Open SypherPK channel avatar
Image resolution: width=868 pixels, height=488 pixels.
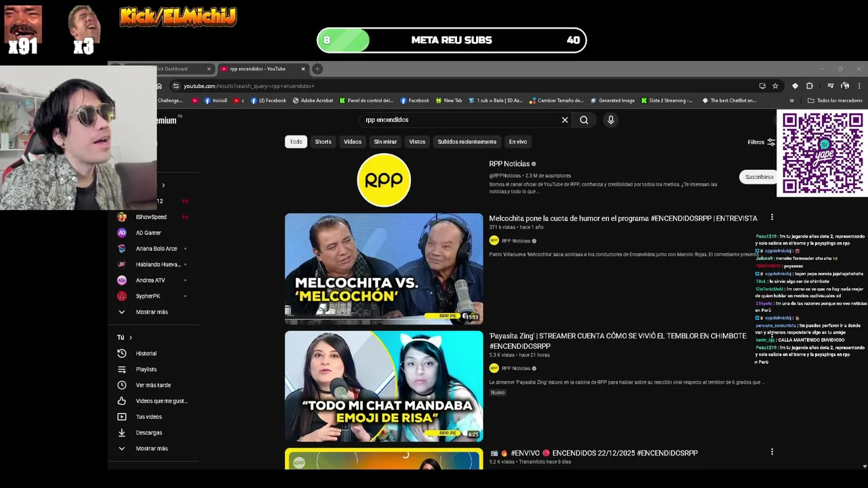(x=122, y=296)
